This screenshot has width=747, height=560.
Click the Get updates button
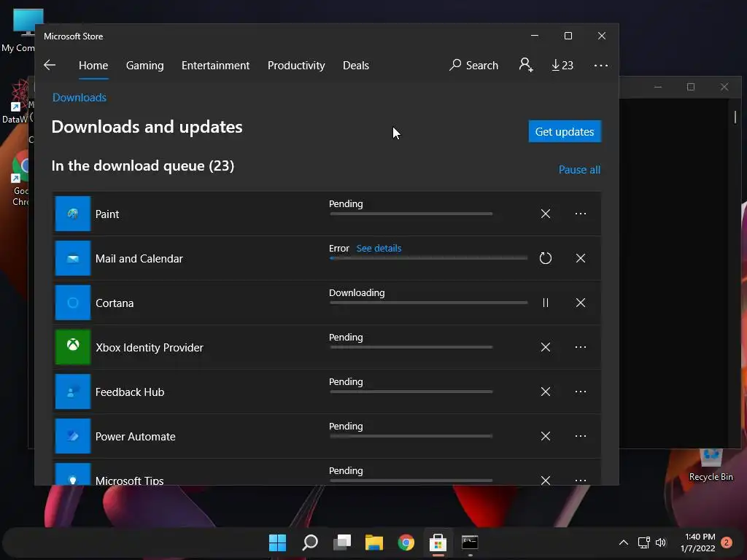pyautogui.click(x=565, y=131)
